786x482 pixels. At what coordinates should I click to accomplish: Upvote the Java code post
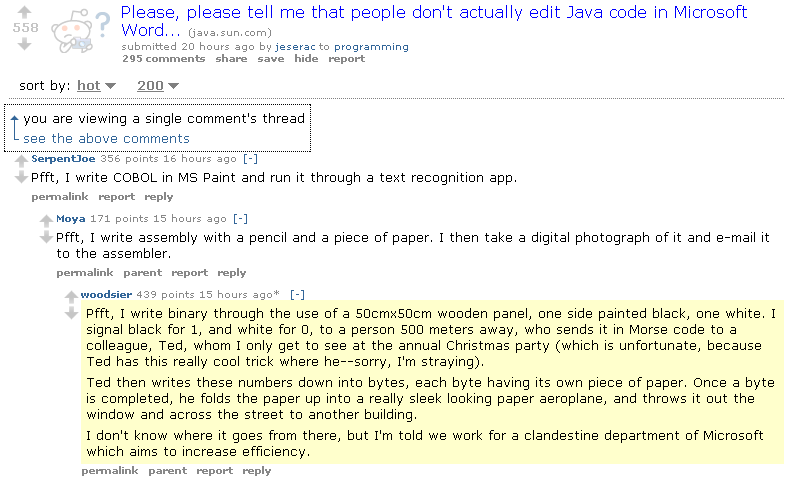pyautogui.click(x=25, y=12)
